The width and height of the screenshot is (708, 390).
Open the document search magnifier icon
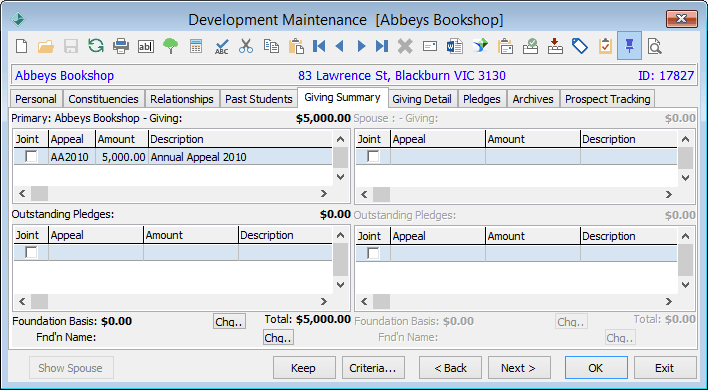click(x=654, y=46)
